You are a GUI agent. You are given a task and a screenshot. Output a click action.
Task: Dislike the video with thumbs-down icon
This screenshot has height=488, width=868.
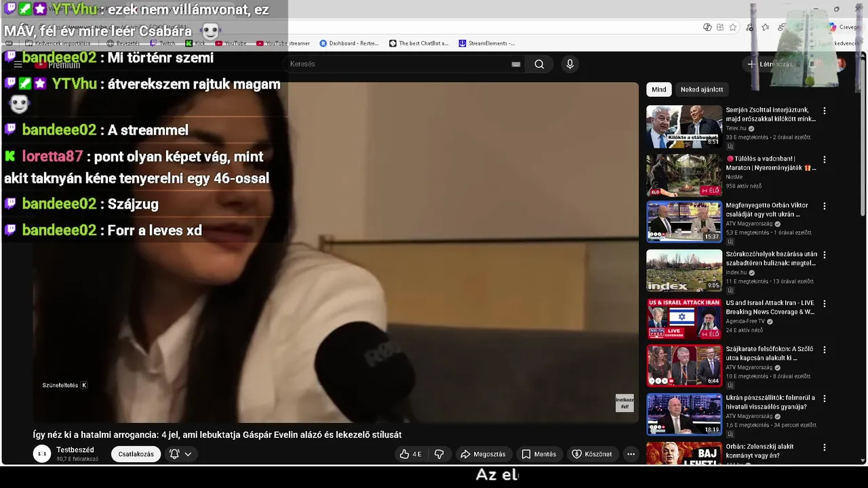point(439,454)
